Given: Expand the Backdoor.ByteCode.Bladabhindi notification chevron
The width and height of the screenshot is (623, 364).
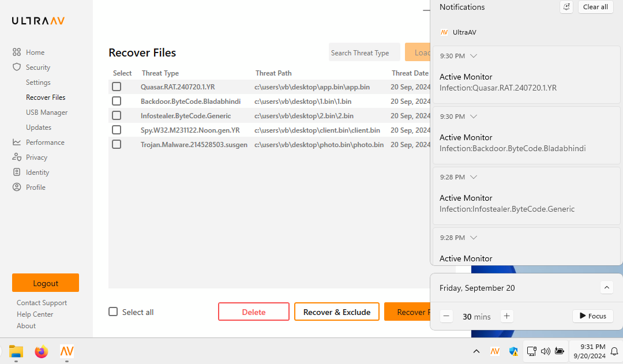Looking at the screenshot, I should [474, 117].
